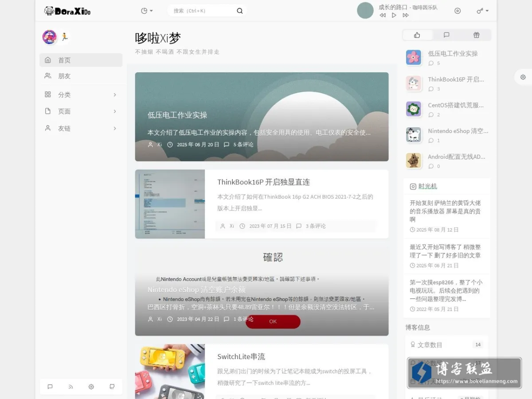Open the 最近又开始写博客了 memo entry
The width and height of the screenshot is (532, 399).
446,255
